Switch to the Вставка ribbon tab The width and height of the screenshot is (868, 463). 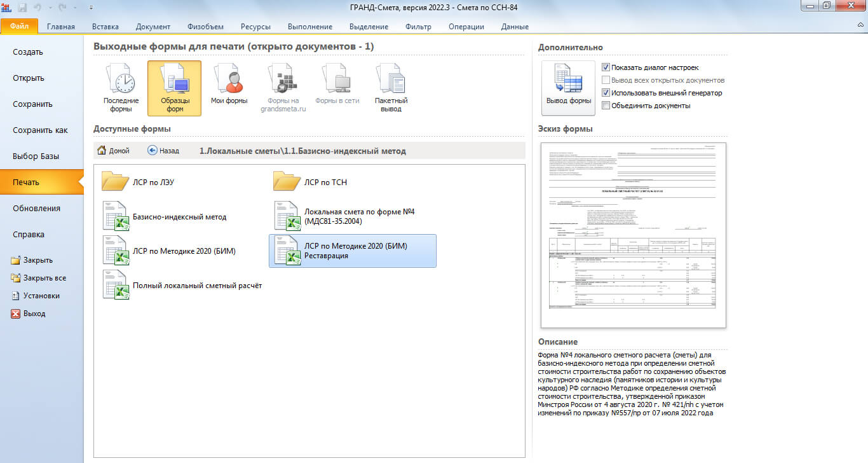click(x=105, y=27)
